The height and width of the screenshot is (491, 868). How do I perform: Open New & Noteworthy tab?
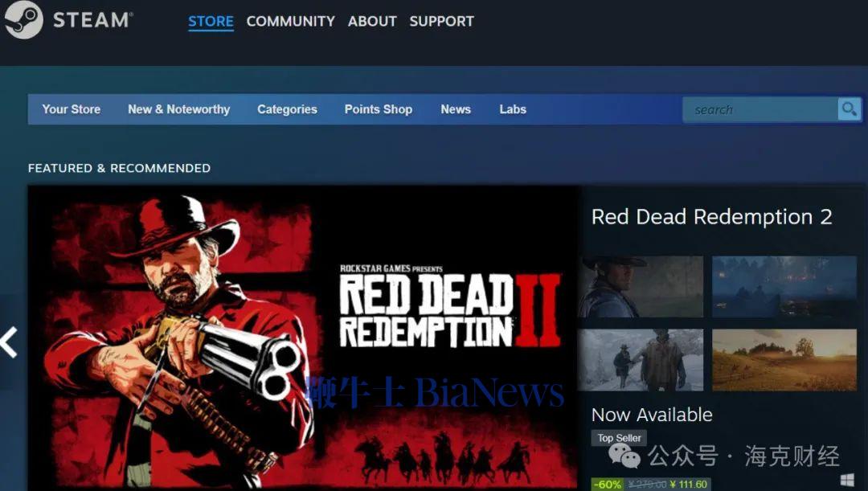point(178,109)
